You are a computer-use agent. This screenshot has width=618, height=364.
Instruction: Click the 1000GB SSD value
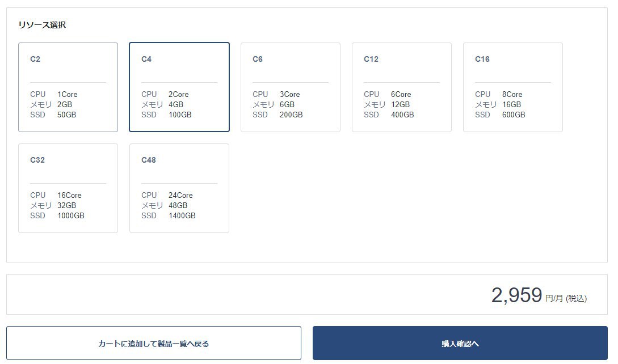[70, 215]
